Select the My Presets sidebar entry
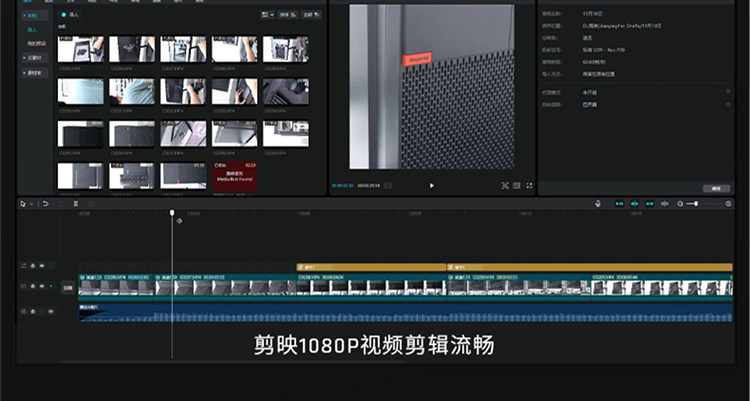The image size is (750, 401). pyautogui.click(x=36, y=44)
